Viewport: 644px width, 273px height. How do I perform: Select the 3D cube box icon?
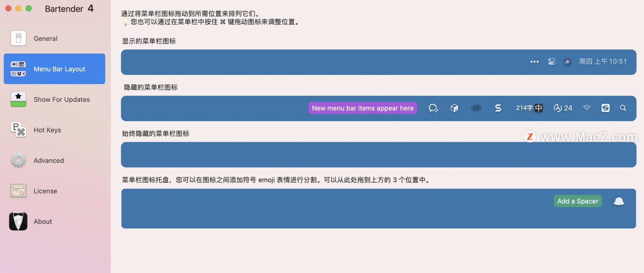[454, 108]
